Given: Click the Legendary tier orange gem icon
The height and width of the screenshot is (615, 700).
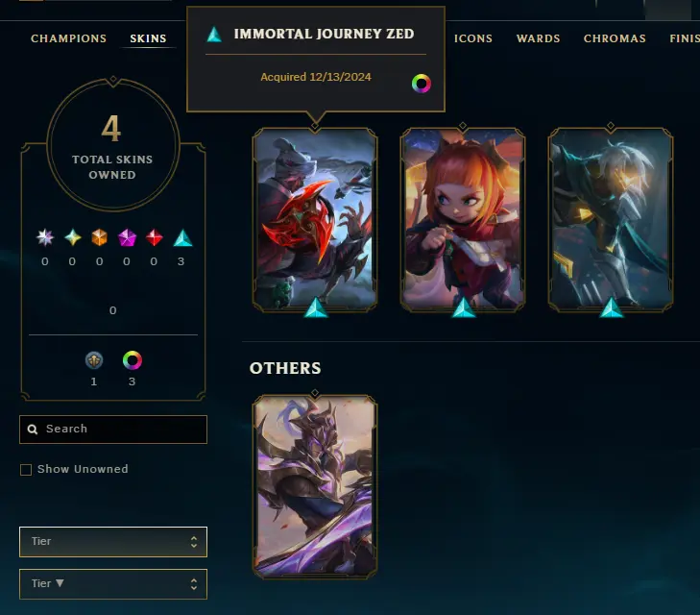Looking at the screenshot, I should point(100,237).
